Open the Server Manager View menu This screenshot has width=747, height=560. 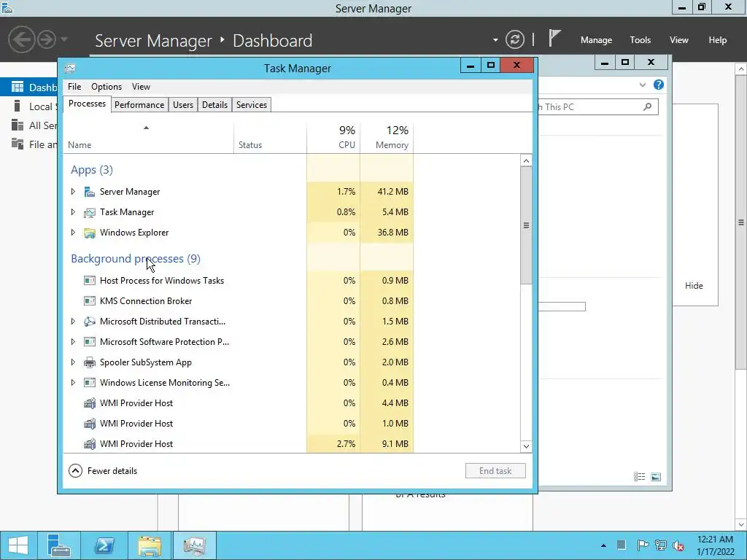pos(679,40)
